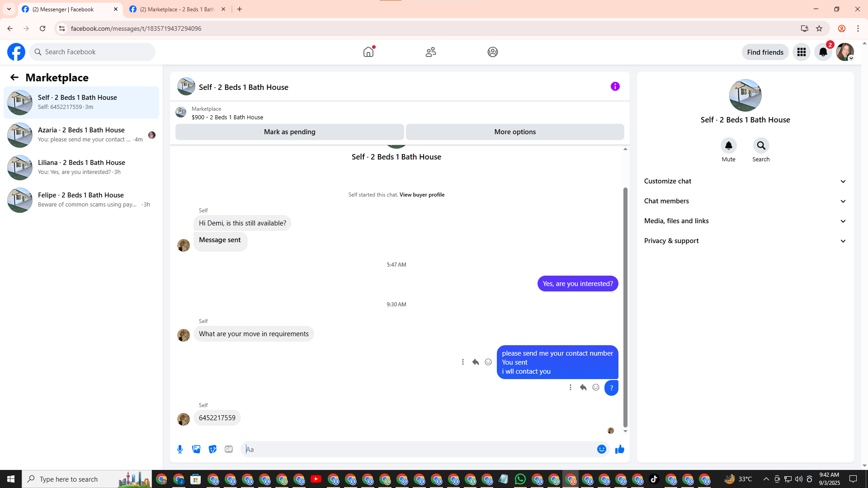Focus the message input box

tap(419, 449)
